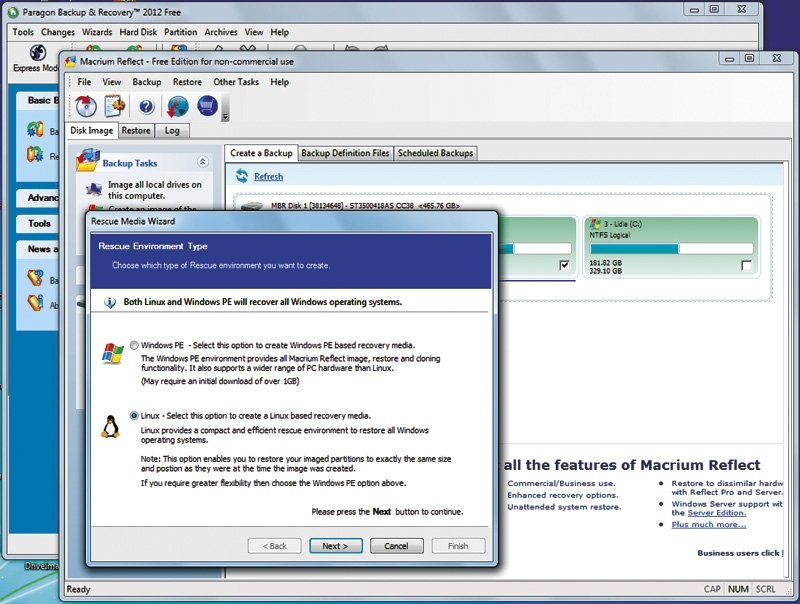Image resolution: width=800 pixels, height=604 pixels.
Task: Open the blue question mark help icon
Action: click(146, 106)
